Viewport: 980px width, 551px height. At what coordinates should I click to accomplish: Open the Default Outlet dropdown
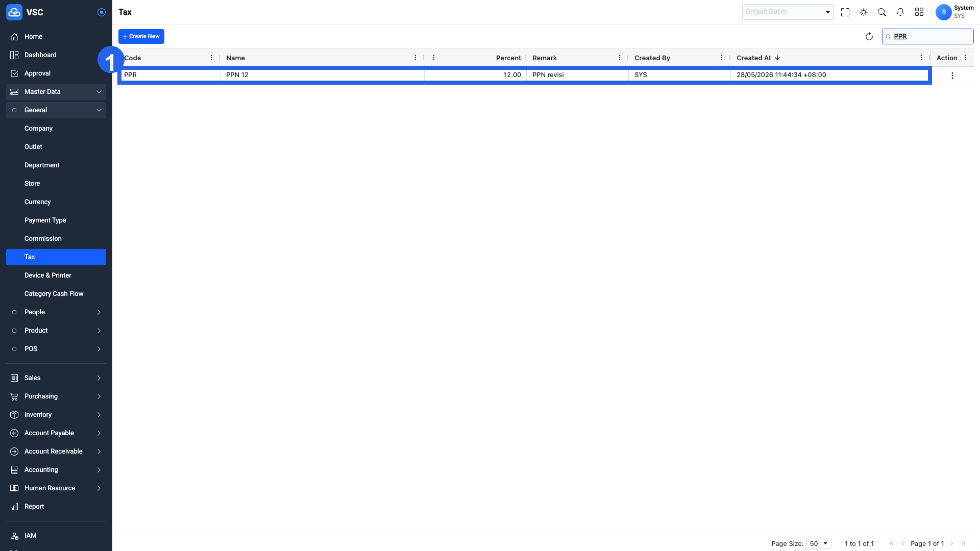788,12
